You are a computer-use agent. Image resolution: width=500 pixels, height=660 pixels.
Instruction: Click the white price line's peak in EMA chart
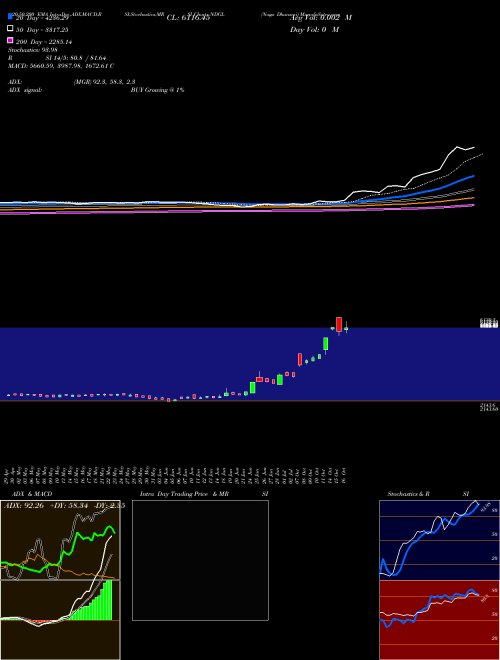[x=457, y=147]
